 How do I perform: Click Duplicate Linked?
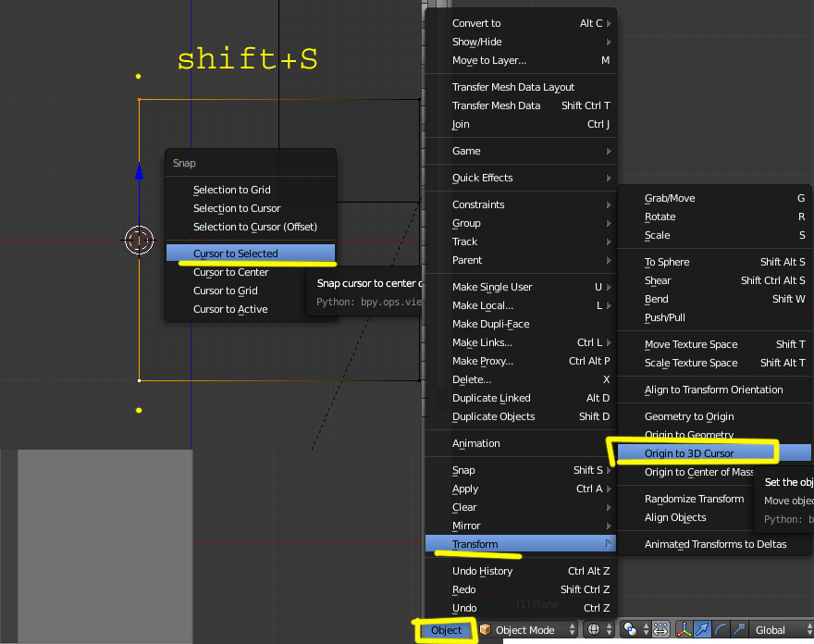click(x=521, y=398)
